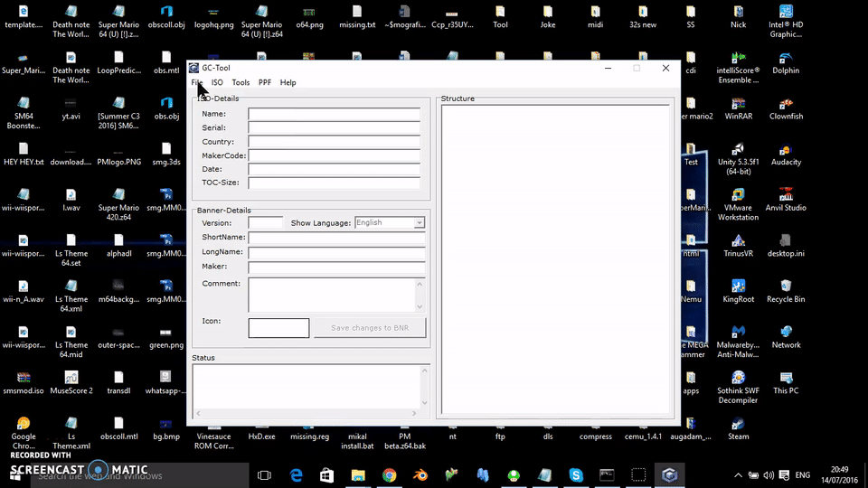Open the File menu
The height and width of the screenshot is (488, 868).
coord(196,82)
